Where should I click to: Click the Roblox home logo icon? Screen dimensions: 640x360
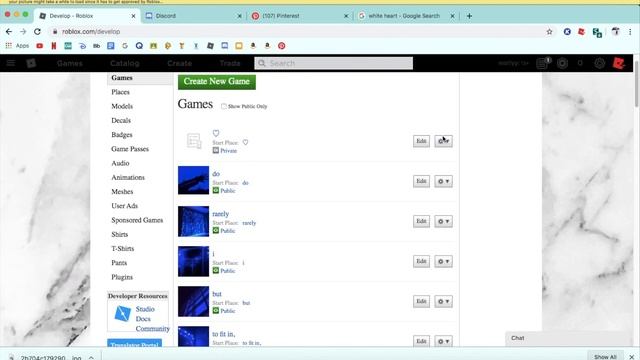coord(31,63)
